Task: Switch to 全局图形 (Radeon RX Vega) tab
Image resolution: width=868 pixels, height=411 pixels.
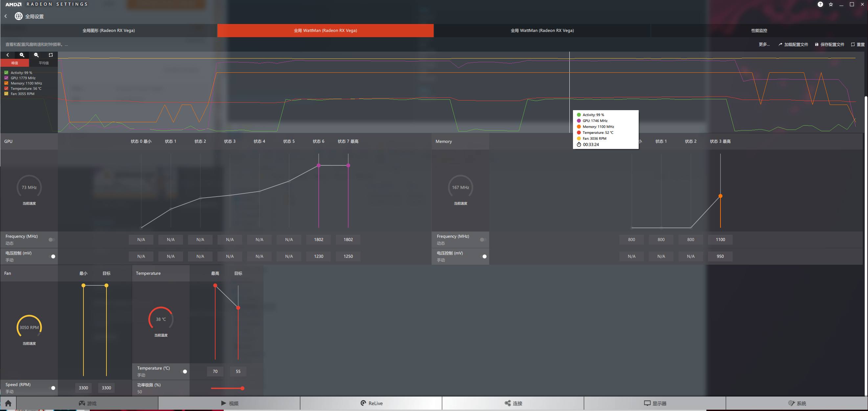Action: point(108,30)
